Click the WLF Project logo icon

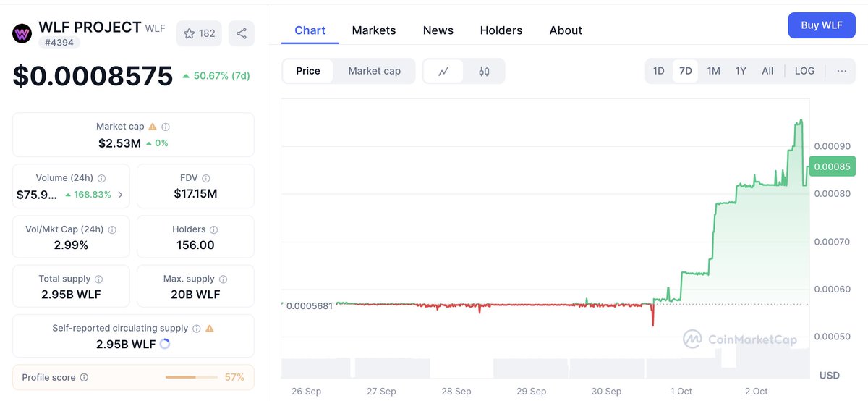23,33
